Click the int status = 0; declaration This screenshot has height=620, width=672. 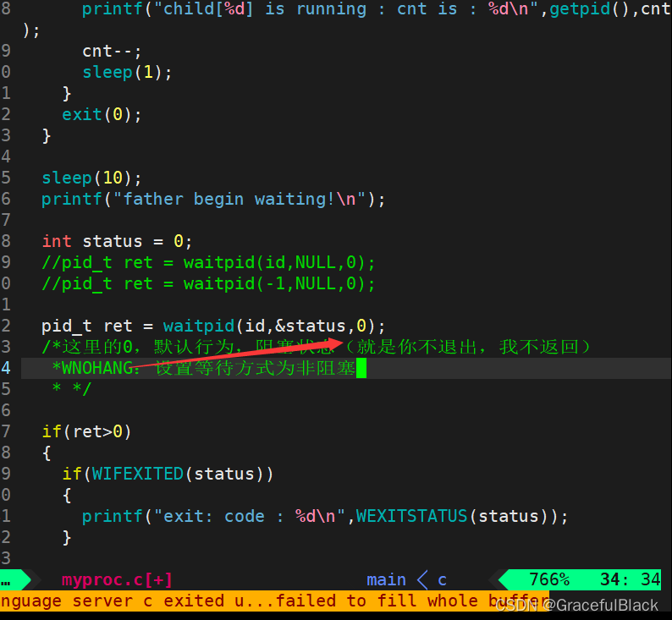117,242
